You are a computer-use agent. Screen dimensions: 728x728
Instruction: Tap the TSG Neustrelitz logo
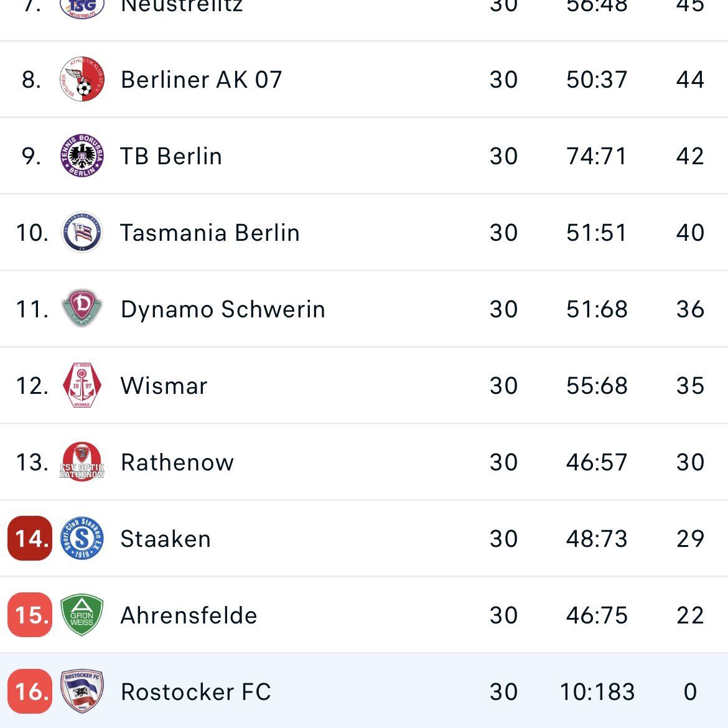tap(82, 7)
